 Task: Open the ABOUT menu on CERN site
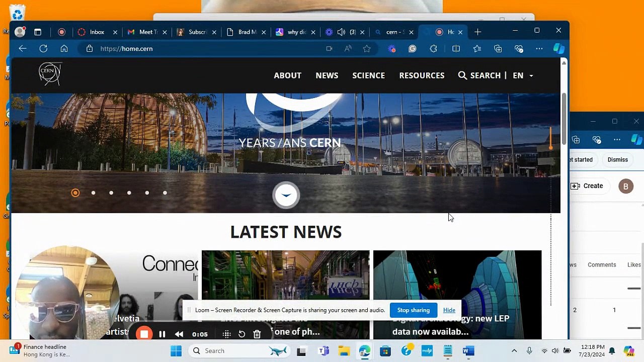(x=287, y=75)
